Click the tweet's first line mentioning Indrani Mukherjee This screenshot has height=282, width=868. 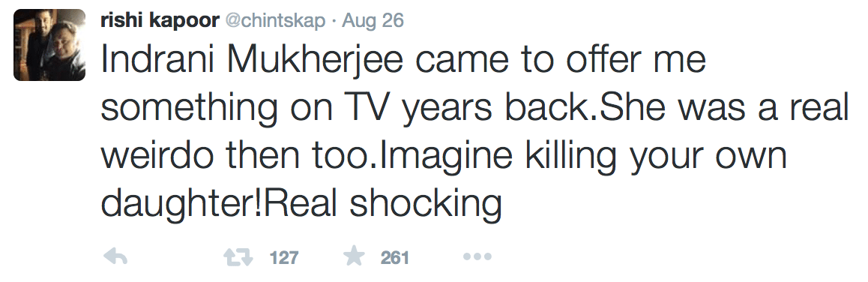pyautogui.click(x=403, y=61)
